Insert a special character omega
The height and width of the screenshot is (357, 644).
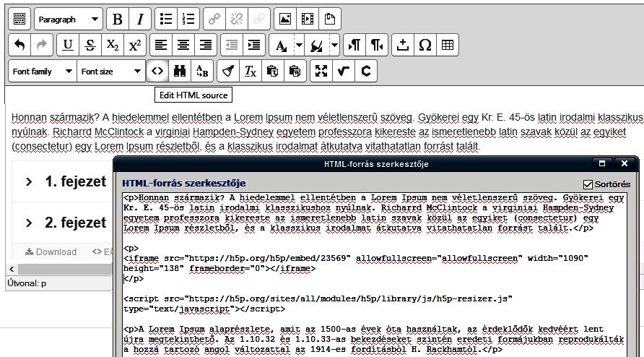[425, 45]
